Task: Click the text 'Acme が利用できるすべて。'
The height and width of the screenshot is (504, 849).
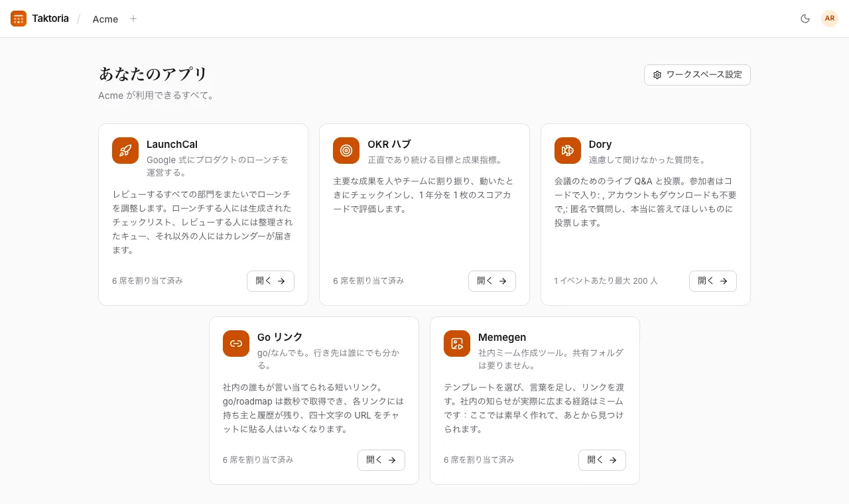Action: [157, 95]
